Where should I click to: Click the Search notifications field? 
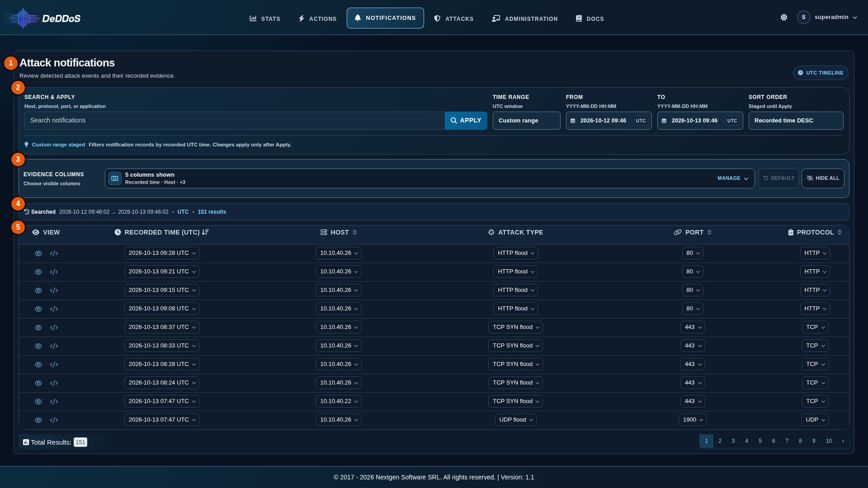coord(235,121)
